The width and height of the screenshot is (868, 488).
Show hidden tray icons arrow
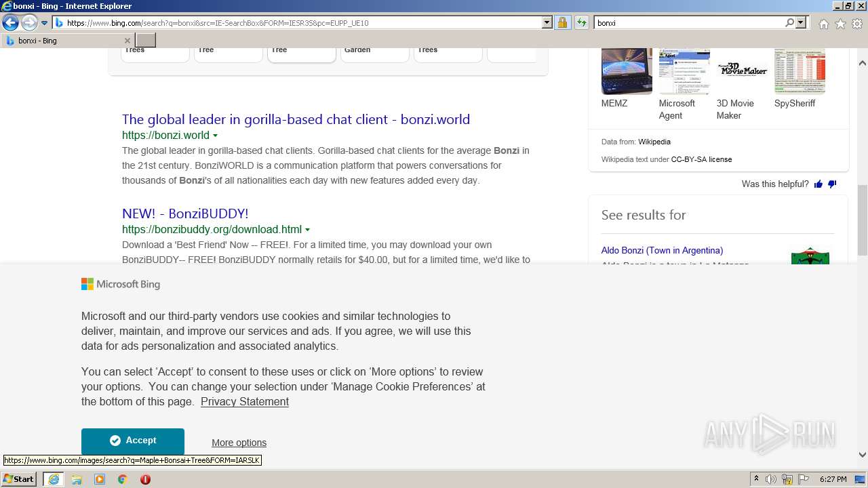coord(756,479)
